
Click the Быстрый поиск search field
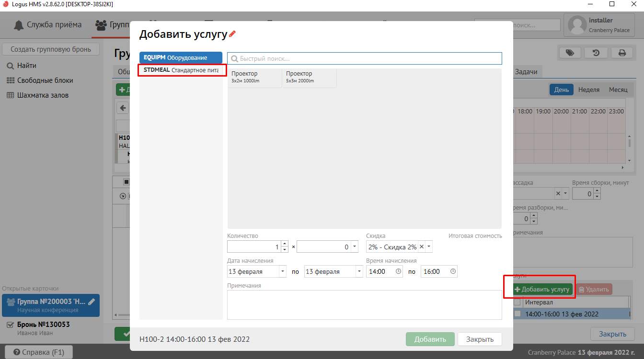(365, 58)
